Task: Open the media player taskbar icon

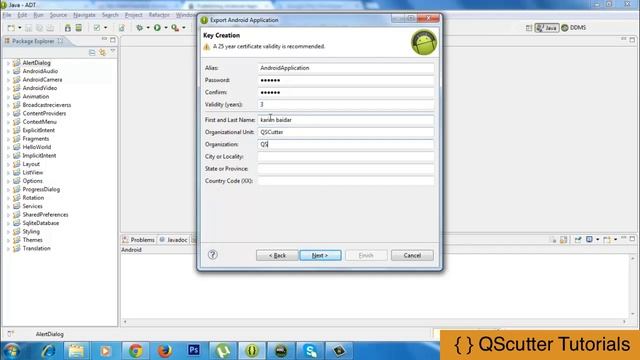Action: 106,351
